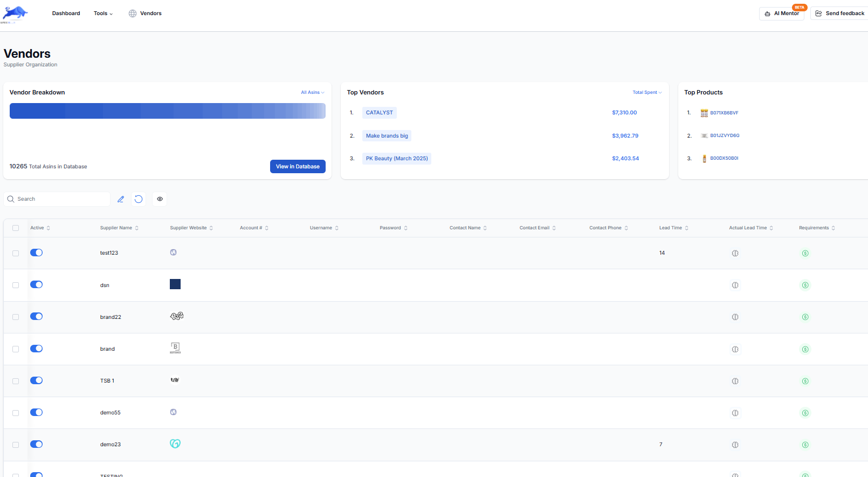This screenshot has width=868, height=477.
Task: Open the website logo for brand22
Action: click(x=177, y=316)
